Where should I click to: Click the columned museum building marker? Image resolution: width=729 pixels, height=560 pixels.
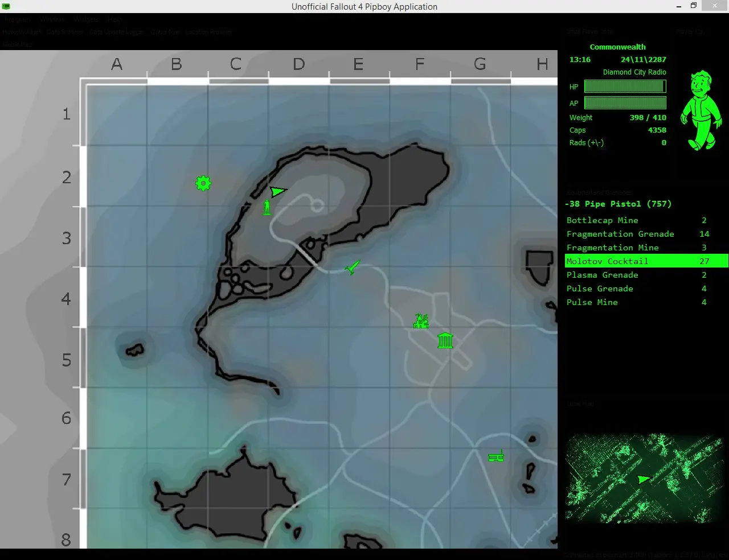click(x=445, y=340)
